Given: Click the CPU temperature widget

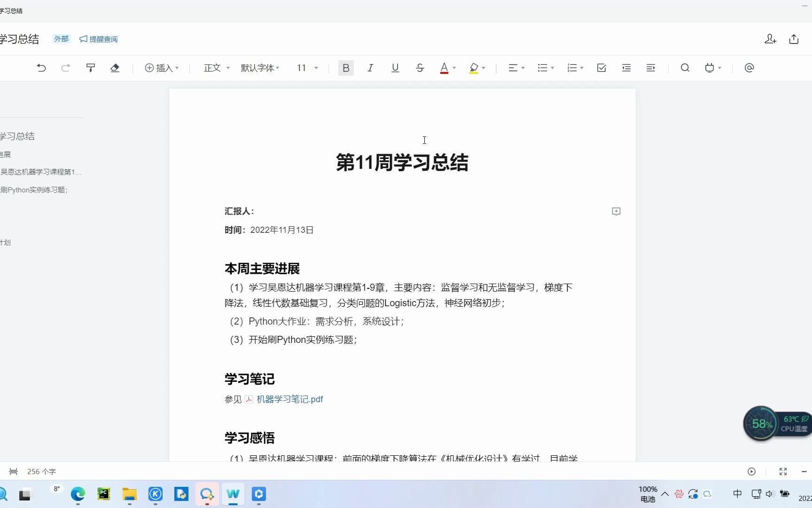Looking at the screenshot, I should pyautogui.click(x=795, y=423).
